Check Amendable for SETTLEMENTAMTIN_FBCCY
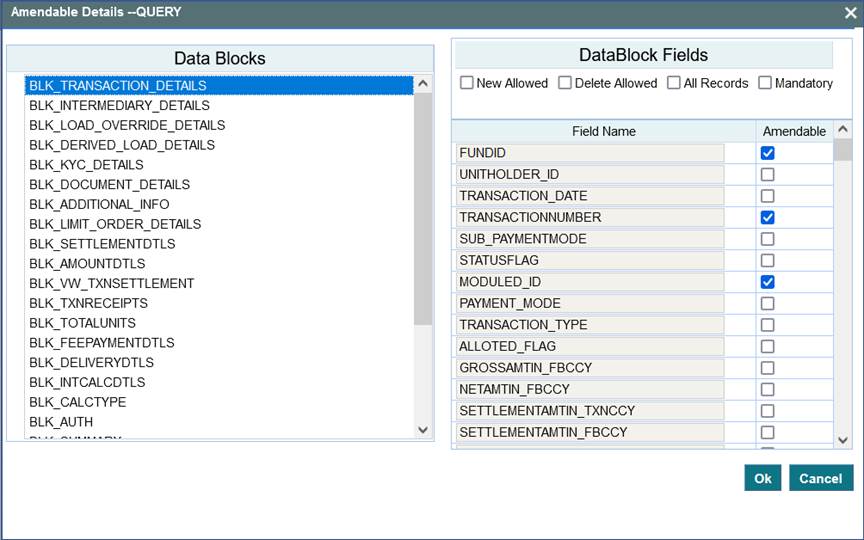864x540 pixels. (x=768, y=433)
